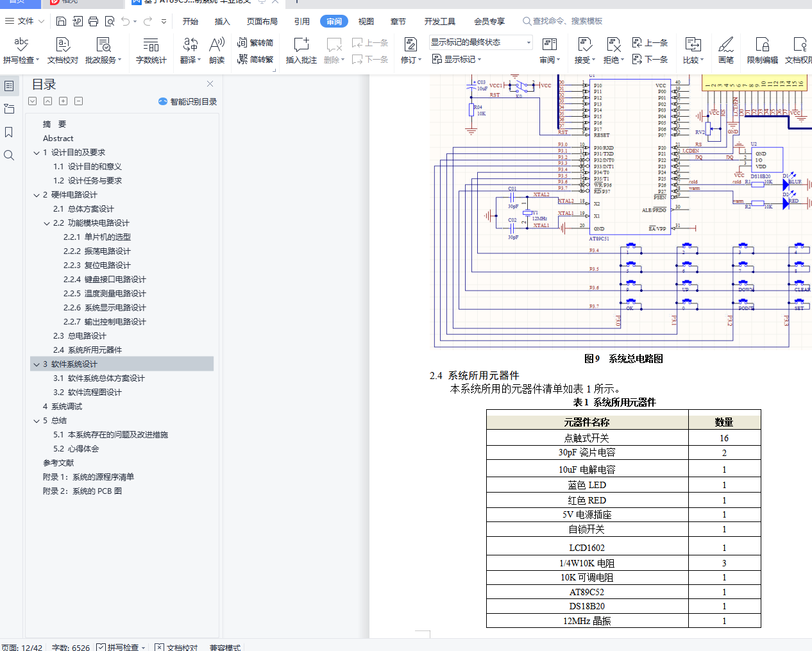
Task: Start 朗读 read aloud
Action: [x=217, y=51]
